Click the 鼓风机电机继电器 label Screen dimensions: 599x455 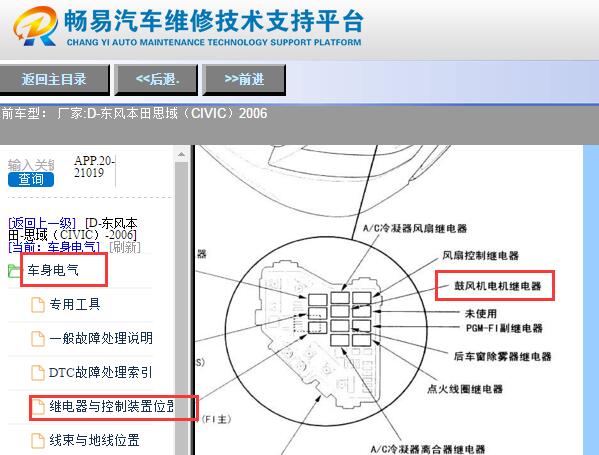pos(497,286)
